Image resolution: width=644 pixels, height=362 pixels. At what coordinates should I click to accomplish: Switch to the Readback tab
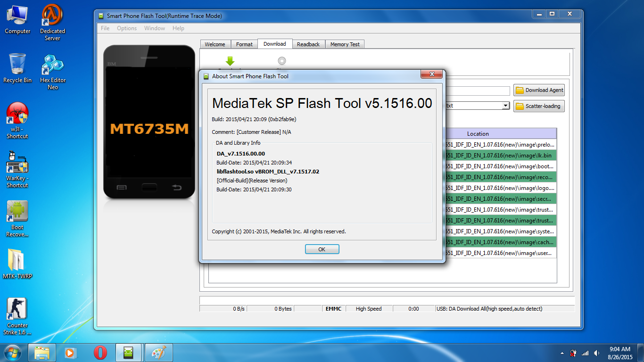pyautogui.click(x=308, y=44)
